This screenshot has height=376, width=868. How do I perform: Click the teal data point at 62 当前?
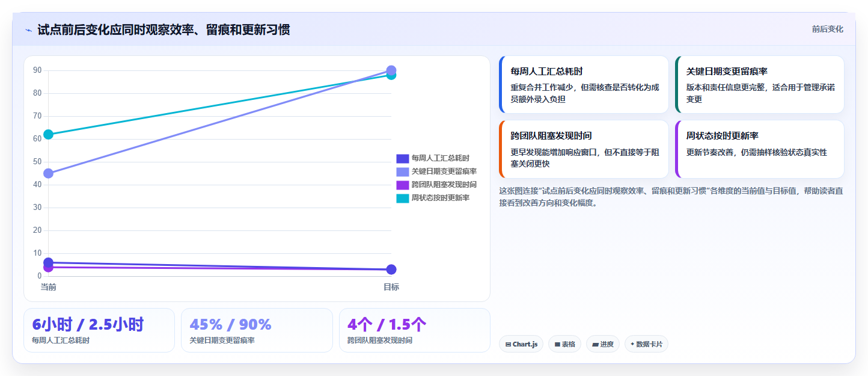pos(49,134)
